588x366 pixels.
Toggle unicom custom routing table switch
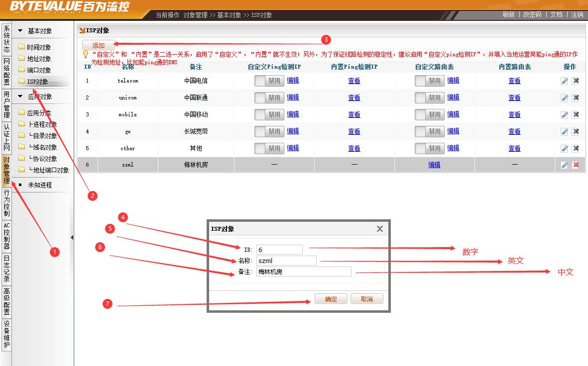coord(429,97)
